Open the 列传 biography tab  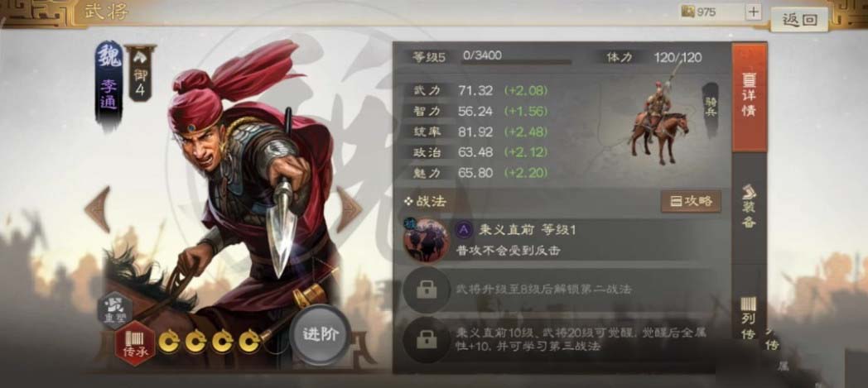pyautogui.click(x=749, y=319)
